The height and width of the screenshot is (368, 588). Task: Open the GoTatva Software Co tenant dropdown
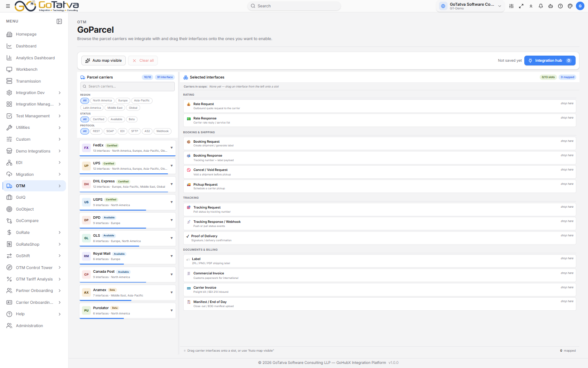471,6
